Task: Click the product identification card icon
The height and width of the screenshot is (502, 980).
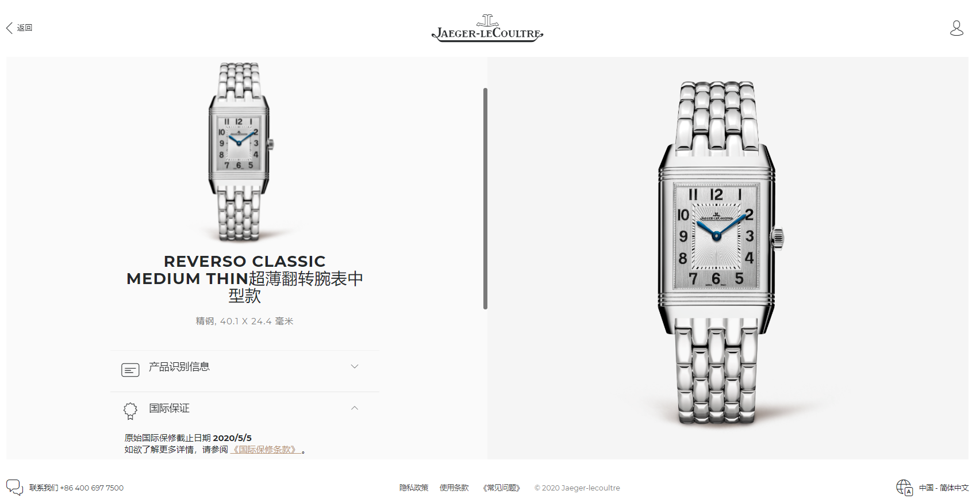Action: 130,370
